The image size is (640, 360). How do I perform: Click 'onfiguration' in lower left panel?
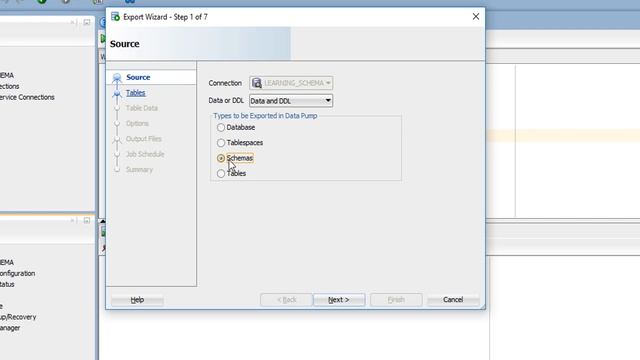pyautogui.click(x=17, y=273)
